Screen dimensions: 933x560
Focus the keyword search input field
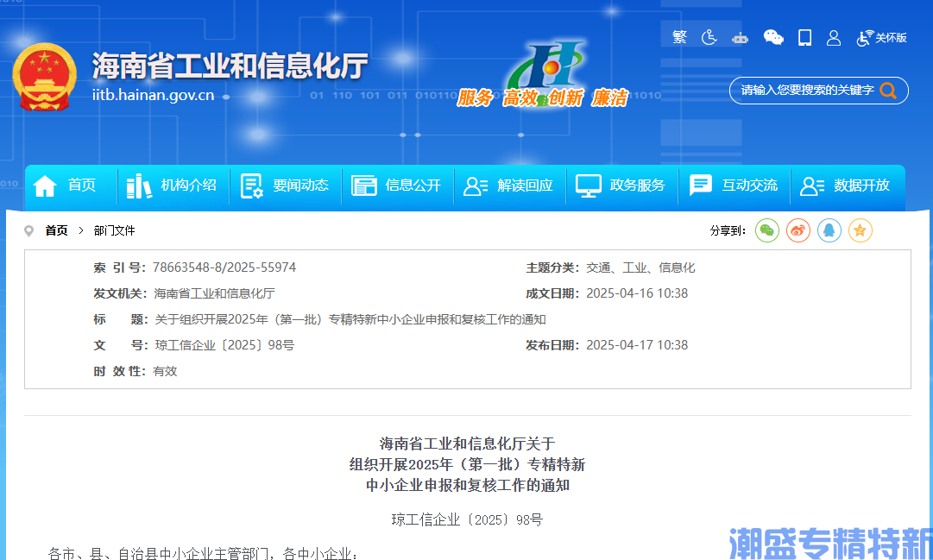coord(807,91)
